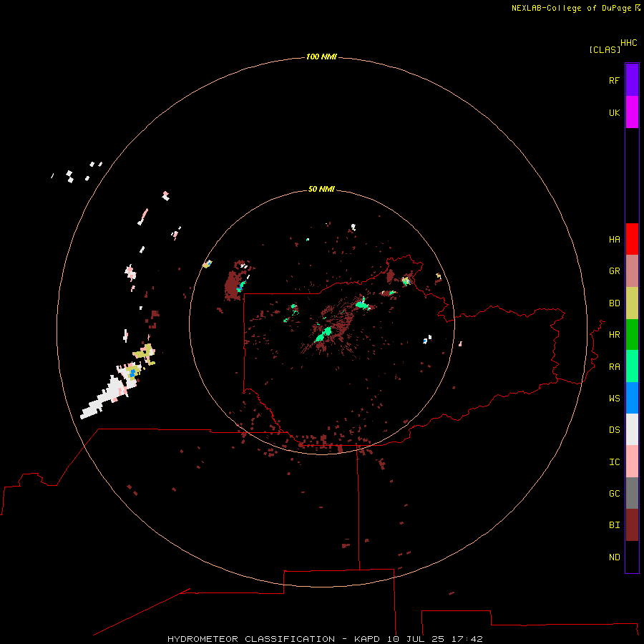Click the IC light pink legend swatch
The width and height of the screenshot is (644, 644).
tap(632, 462)
